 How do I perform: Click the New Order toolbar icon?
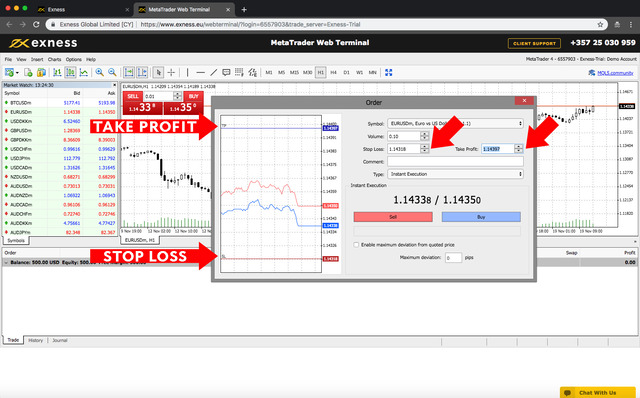point(28,72)
